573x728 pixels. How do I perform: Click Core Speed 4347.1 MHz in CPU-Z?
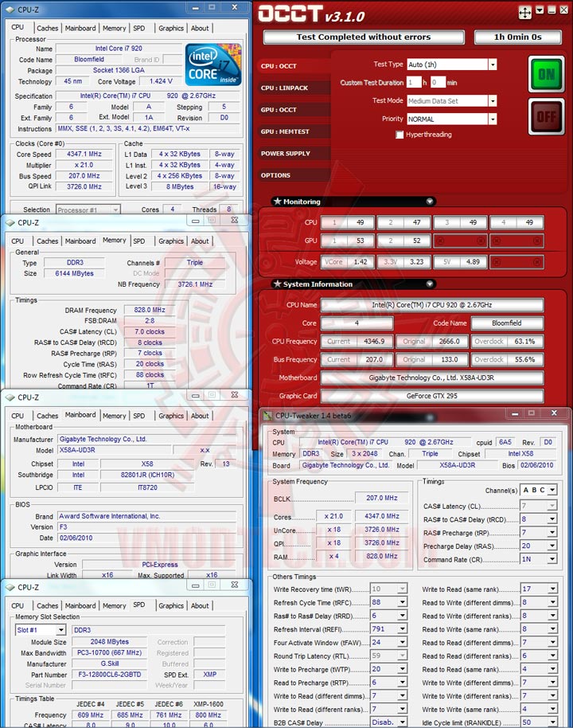pos(84,154)
